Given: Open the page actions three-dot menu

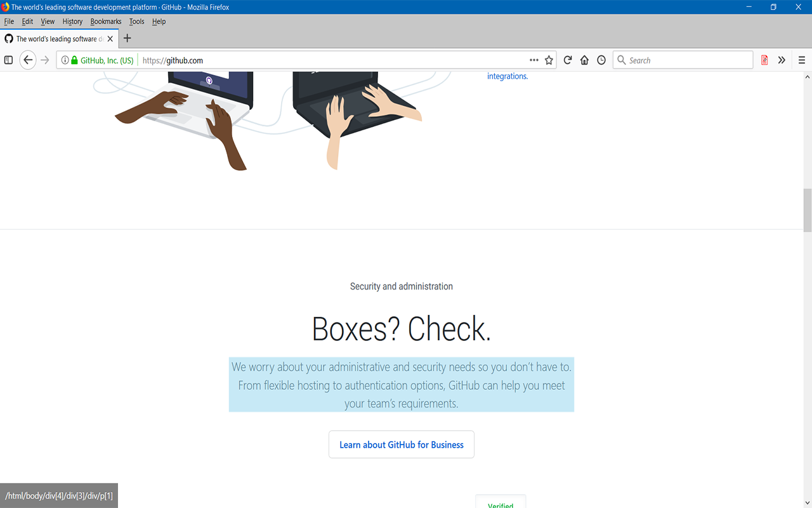Looking at the screenshot, I should coord(534,60).
